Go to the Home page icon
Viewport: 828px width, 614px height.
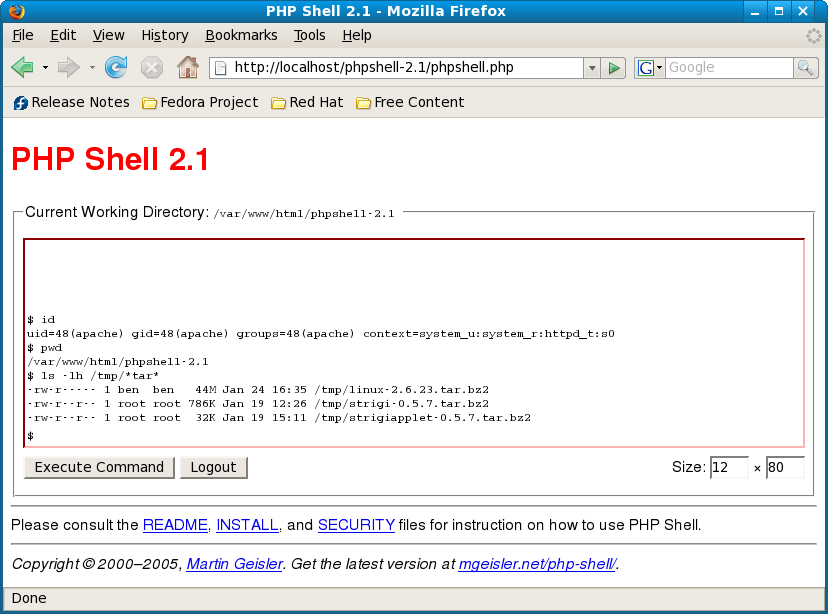[x=187, y=67]
